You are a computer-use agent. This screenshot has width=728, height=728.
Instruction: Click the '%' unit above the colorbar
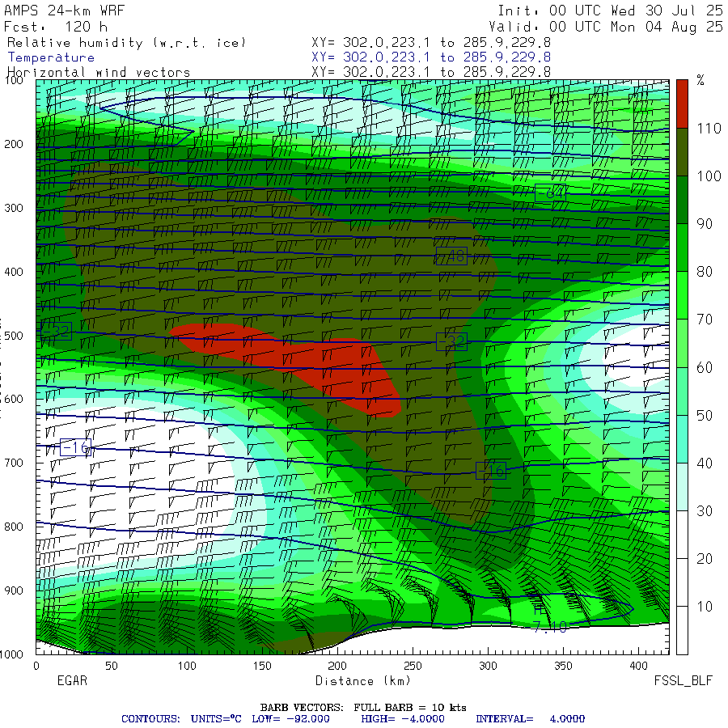pos(700,80)
